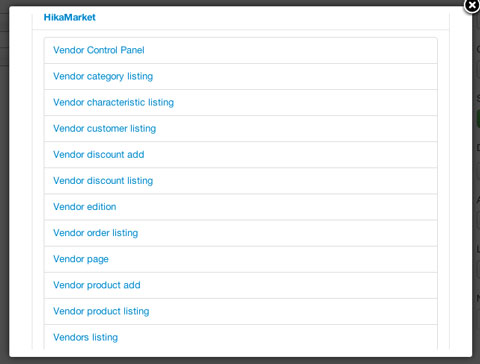The width and height of the screenshot is (480, 364).
Task: Select the menu type listing vendor orders
Action: [95, 233]
